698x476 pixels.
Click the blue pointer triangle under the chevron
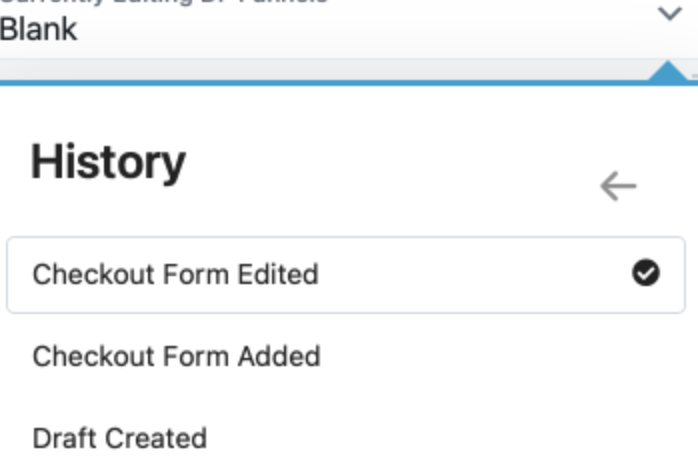(x=669, y=73)
